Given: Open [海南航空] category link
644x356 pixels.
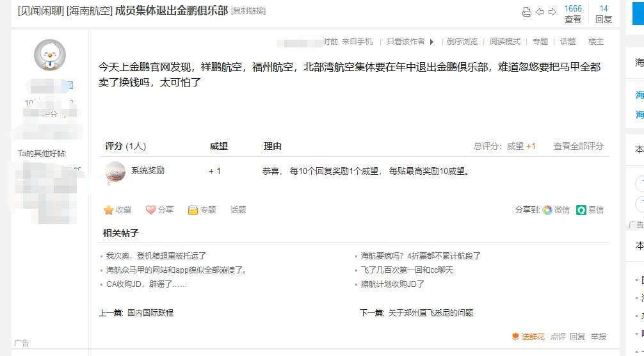Looking at the screenshot, I should tap(90, 11).
